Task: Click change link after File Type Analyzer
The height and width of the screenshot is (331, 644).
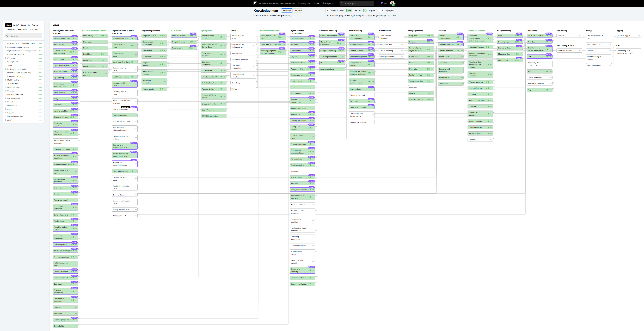Action: [368, 15]
